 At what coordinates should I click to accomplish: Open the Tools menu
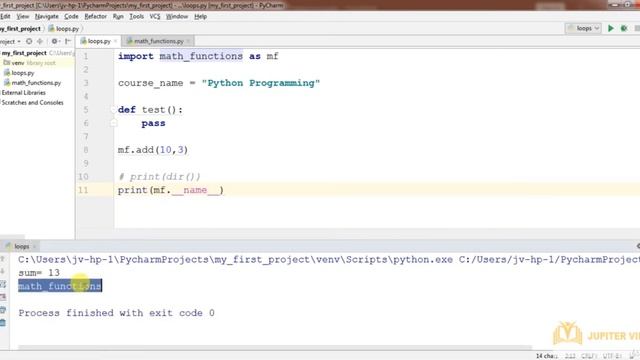point(136,16)
